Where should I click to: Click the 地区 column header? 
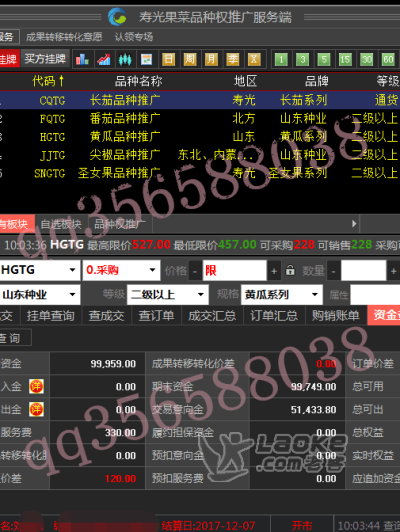tap(245, 81)
